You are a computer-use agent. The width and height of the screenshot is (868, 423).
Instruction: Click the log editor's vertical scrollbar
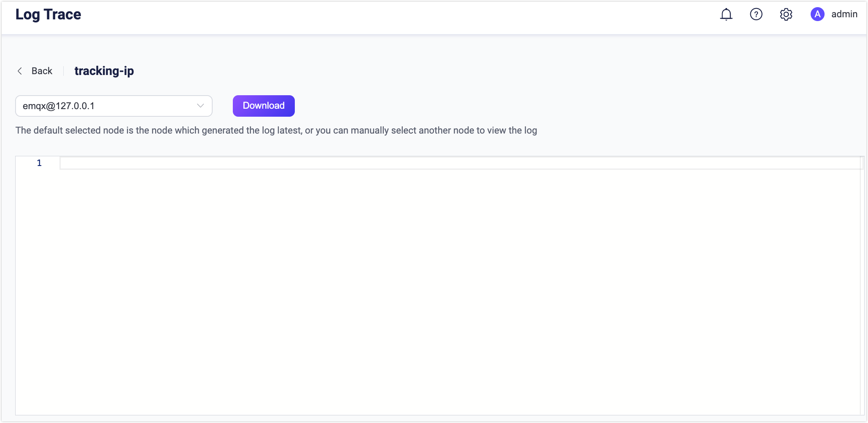tap(862, 286)
